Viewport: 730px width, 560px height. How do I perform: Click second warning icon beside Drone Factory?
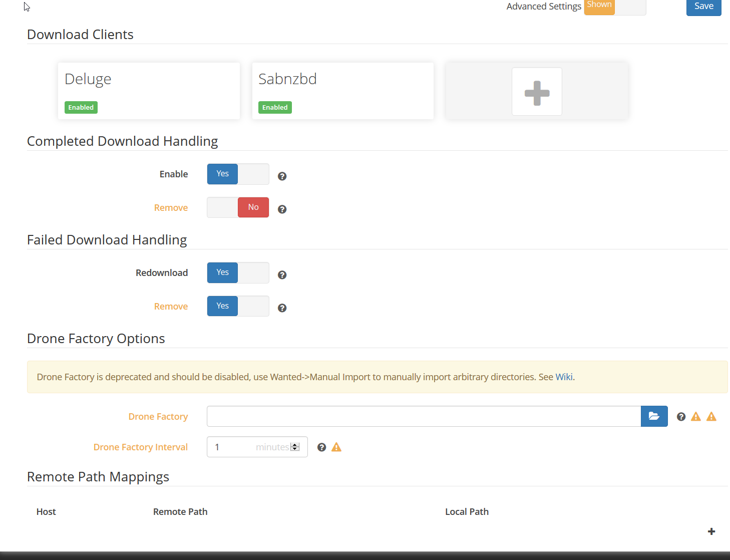711,417
